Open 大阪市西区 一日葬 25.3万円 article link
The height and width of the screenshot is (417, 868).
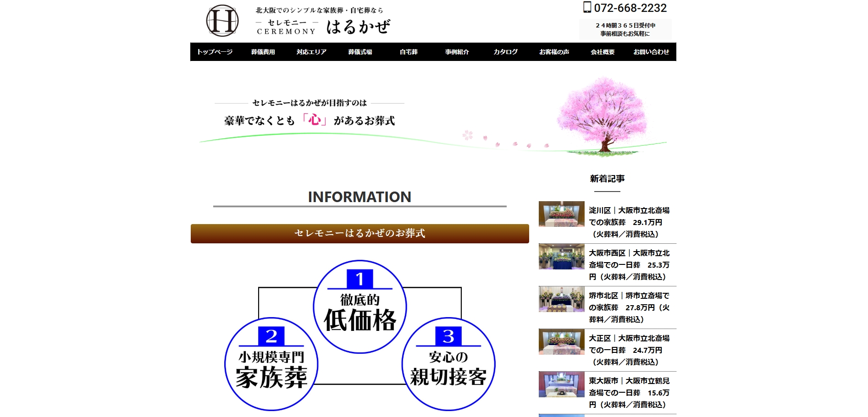(629, 265)
